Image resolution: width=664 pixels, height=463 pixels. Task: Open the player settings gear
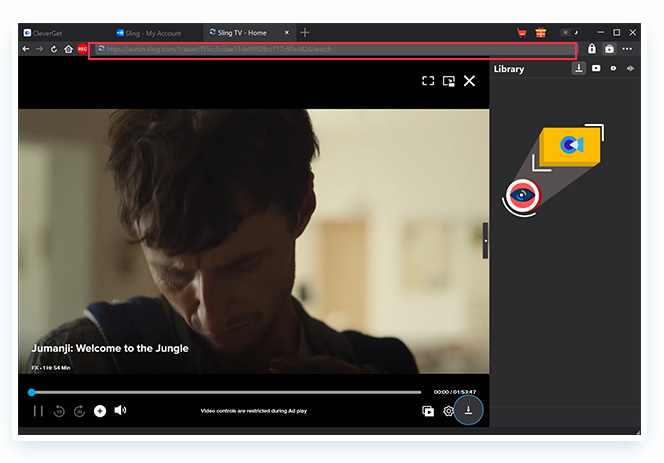coord(448,411)
